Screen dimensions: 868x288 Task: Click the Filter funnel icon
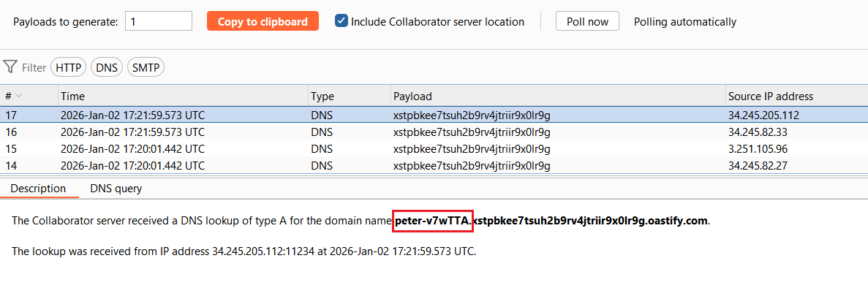(10, 67)
